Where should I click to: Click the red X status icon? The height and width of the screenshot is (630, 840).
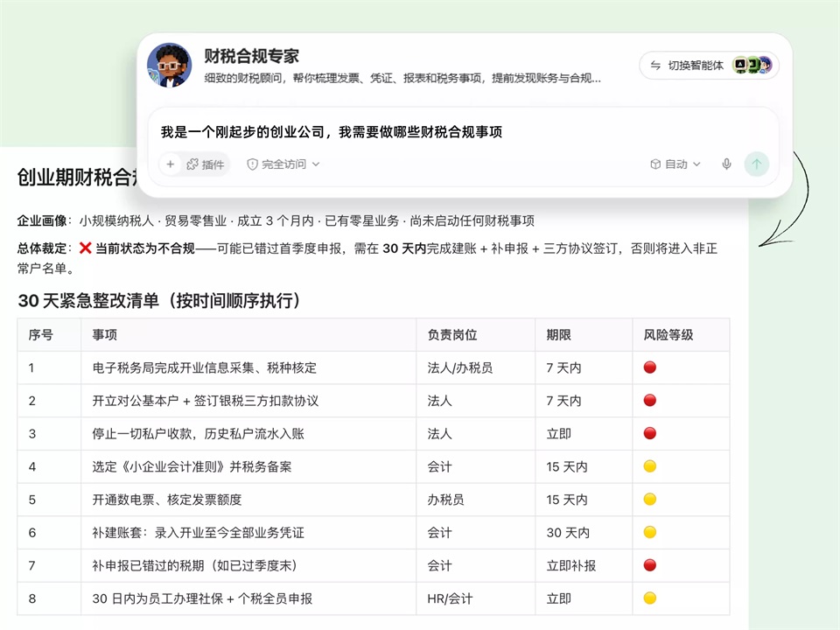coord(85,248)
